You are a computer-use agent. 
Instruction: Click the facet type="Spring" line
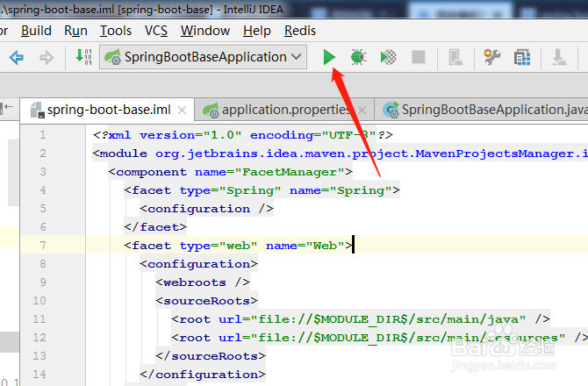point(262,190)
